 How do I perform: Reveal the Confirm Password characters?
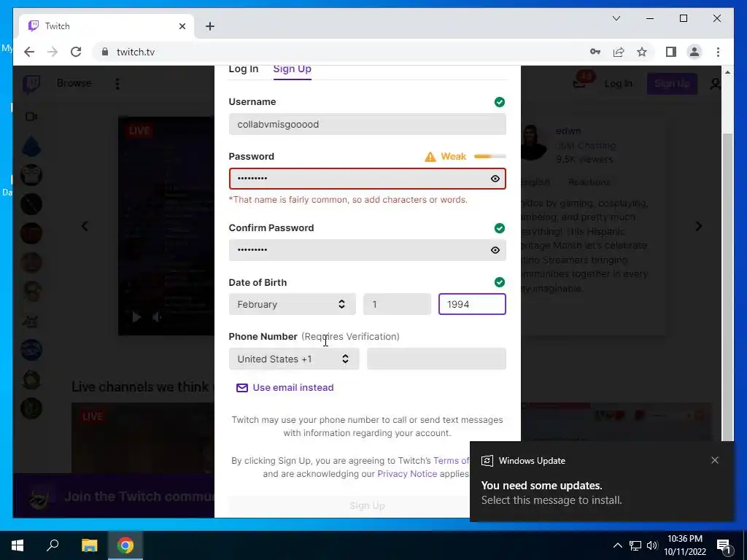point(495,250)
